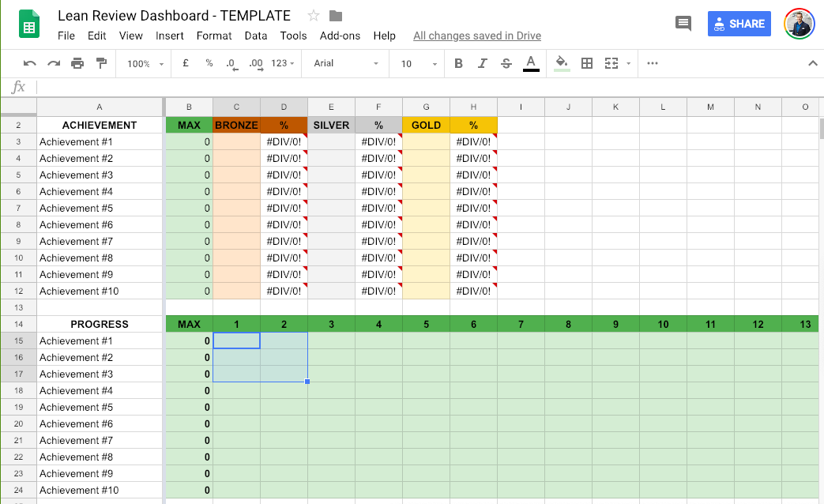This screenshot has height=504, width=824.
Task: Click the ACHIEVEMENT header cell
Action: 100,125
